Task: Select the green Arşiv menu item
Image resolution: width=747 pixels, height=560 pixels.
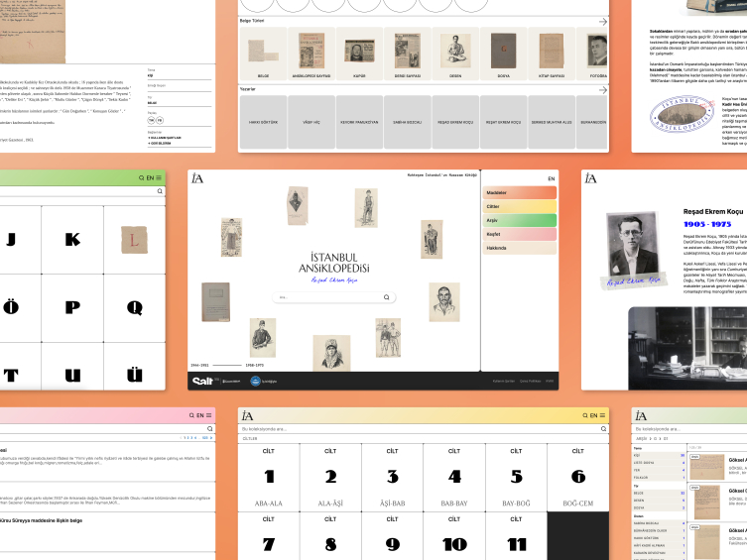Action: [519, 220]
